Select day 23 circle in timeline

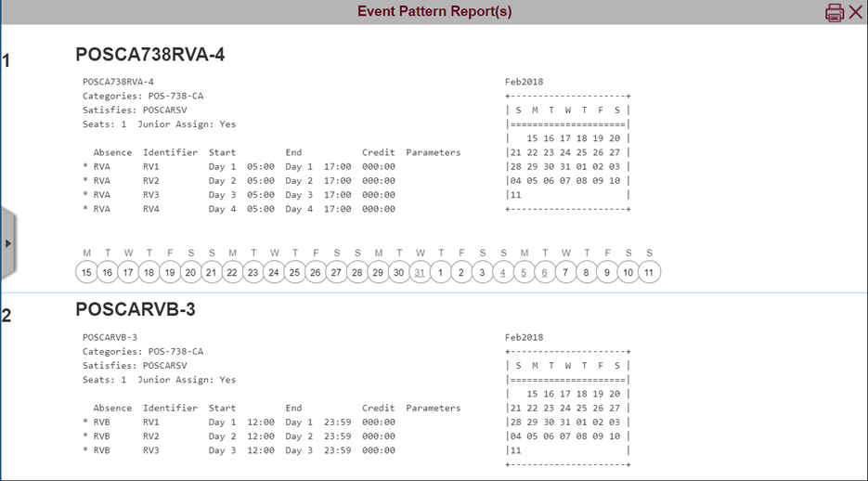[x=253, y=272]
